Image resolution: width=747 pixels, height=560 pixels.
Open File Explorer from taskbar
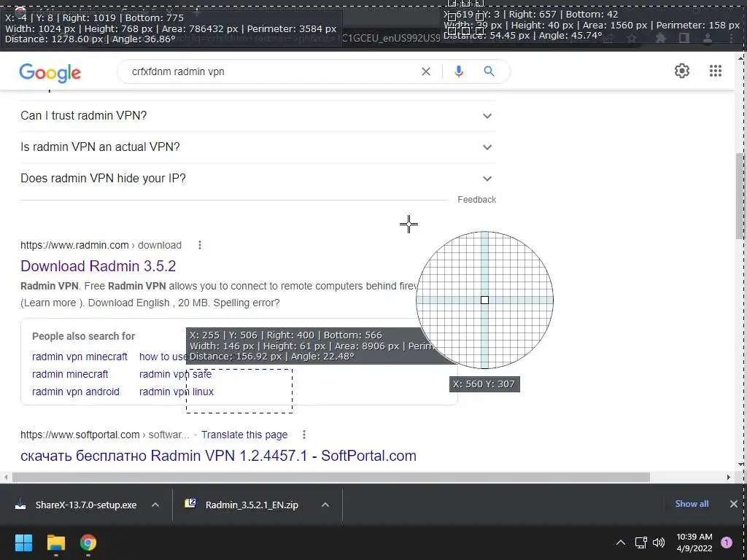pos(55,542)
